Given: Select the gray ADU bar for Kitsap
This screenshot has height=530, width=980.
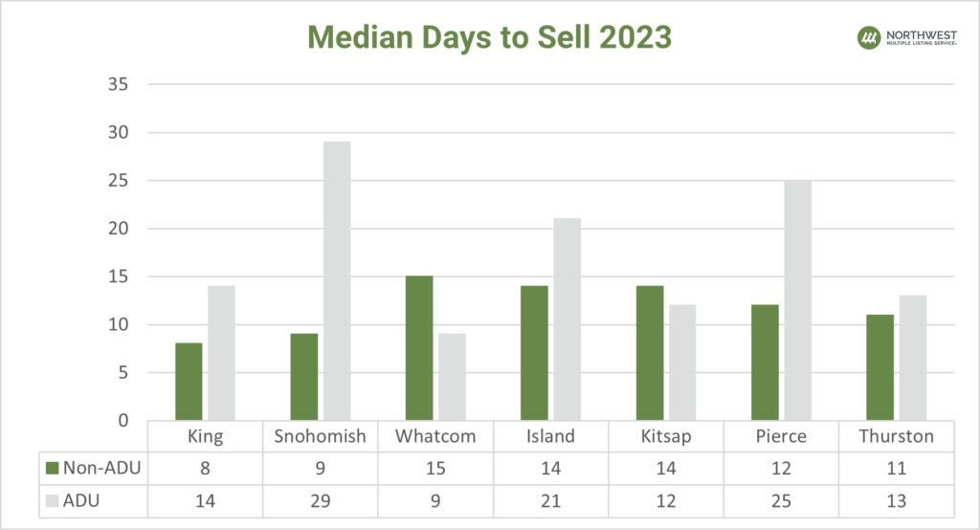Looking at the screenshot, I should point(682,362).
